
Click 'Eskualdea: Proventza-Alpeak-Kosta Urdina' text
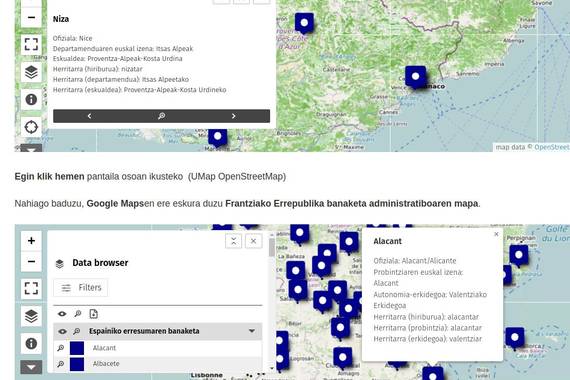[x=117, y=59]
